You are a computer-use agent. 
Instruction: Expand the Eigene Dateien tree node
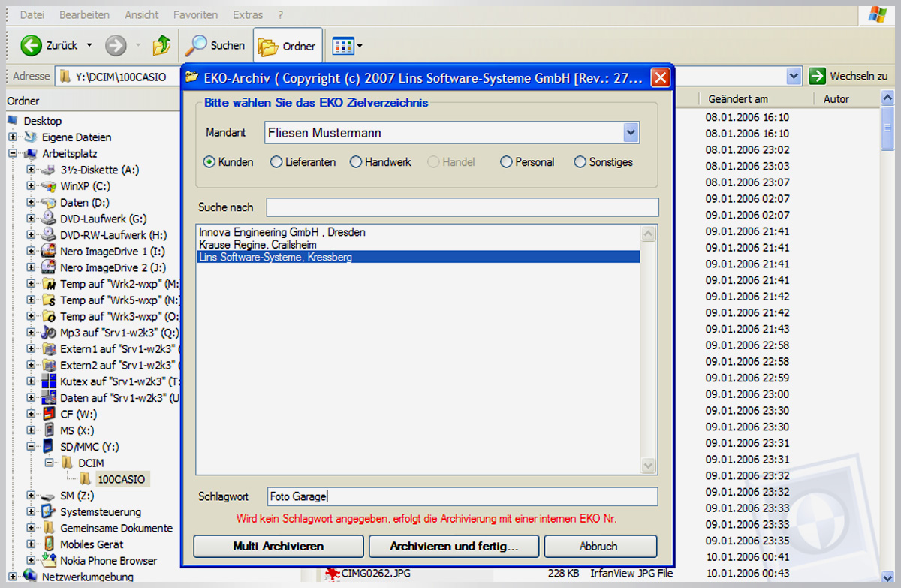point(13,137)
